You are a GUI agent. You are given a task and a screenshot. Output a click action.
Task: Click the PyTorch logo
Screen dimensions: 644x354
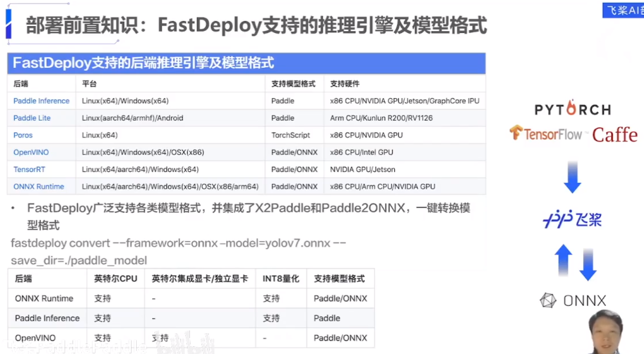(x=572, y=109)
